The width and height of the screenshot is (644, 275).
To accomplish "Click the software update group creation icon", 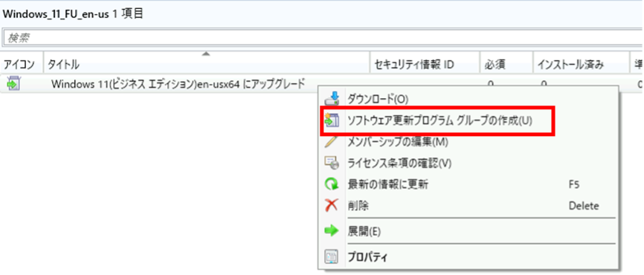I will 332,120.
